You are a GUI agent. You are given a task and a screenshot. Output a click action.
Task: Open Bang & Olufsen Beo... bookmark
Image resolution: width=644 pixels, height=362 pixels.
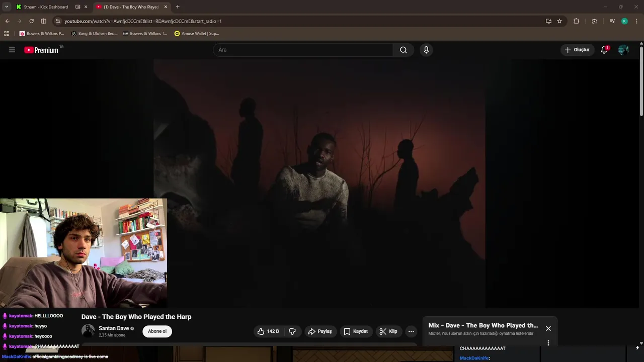pos(94,33)
